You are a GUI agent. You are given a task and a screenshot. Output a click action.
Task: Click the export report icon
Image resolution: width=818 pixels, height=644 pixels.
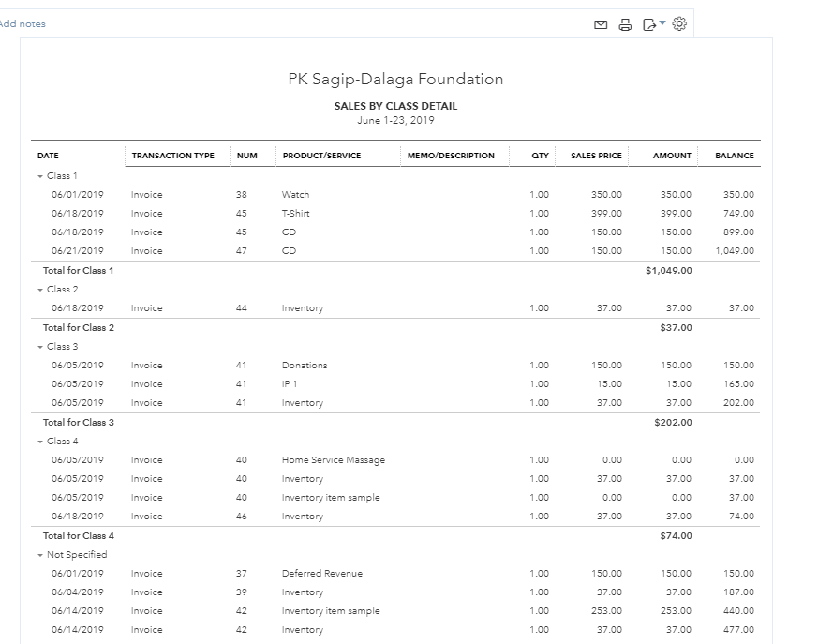pos(649,25)
